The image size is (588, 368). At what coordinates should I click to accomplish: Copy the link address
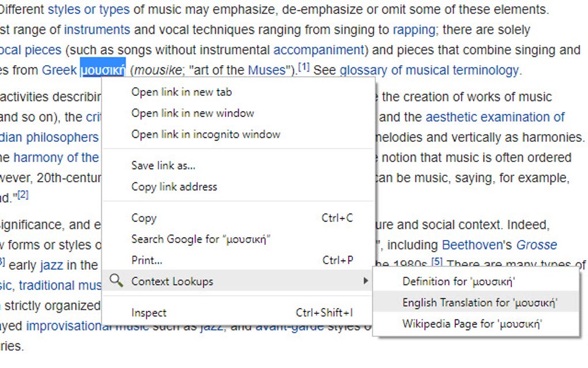tap(174, 186)
